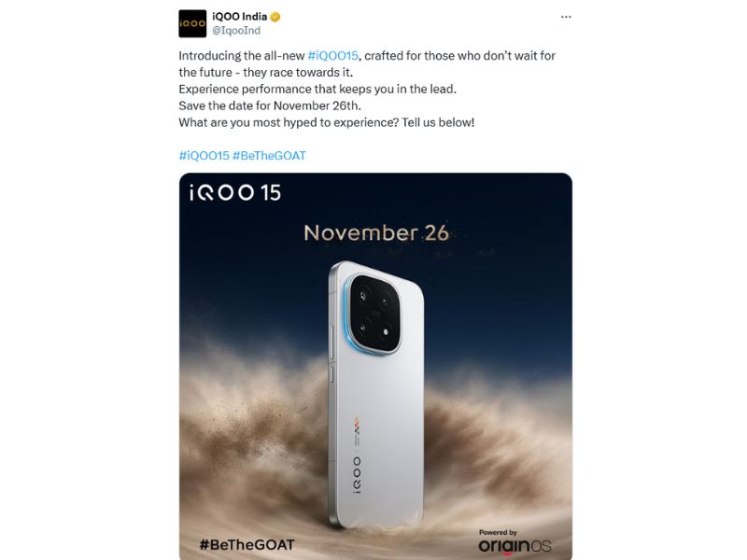
Task: Click the 'Save the date for November 26th' line
Action: (x=270, y=105)
